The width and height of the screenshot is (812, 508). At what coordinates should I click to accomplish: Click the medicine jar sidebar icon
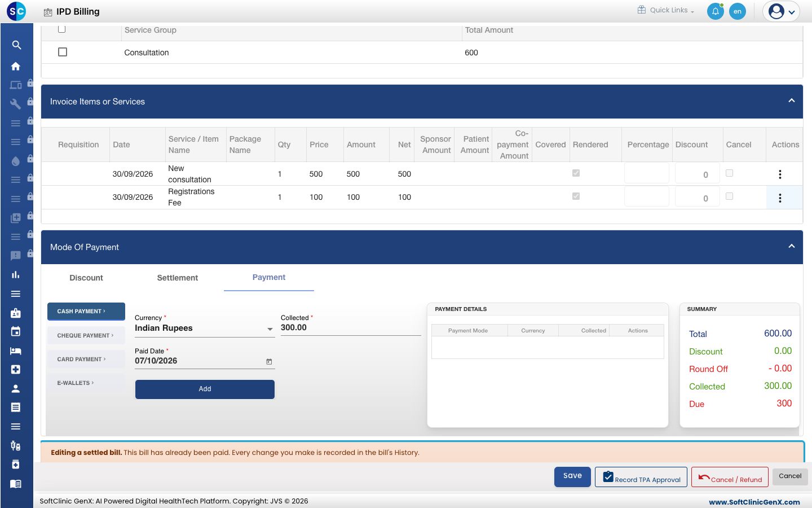click(16, 464)
